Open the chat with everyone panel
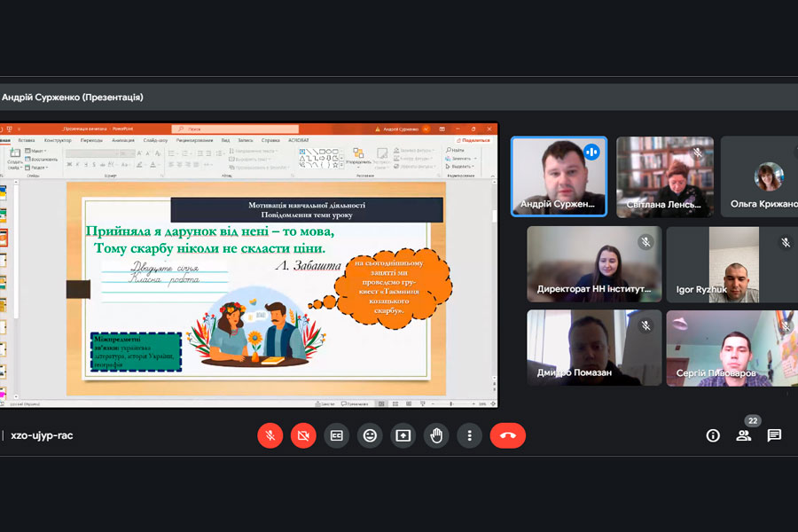 pyautogui.click(x=774, y=435)
